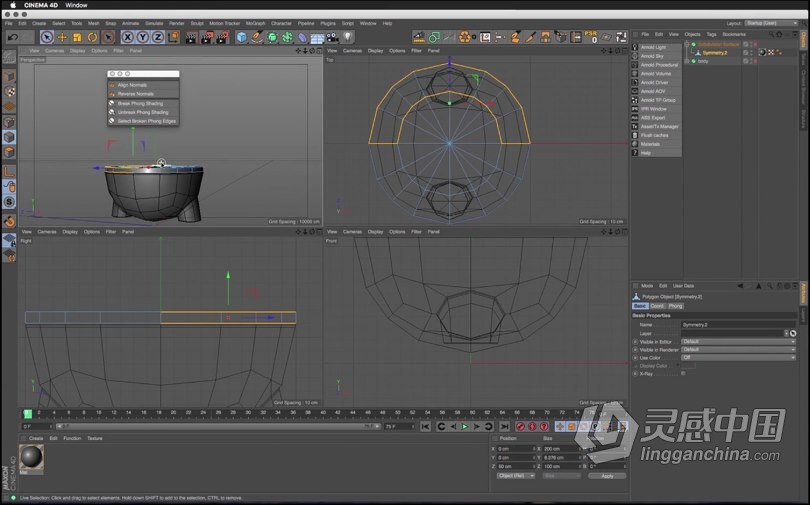Viewport: 810px width, 505px height.
Task: Select the Live Selection arrow tool
Action: [47, 37]
